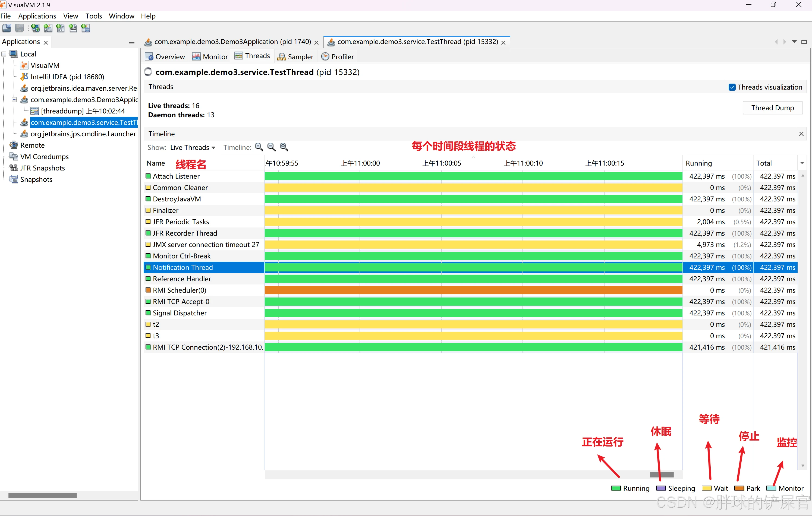Click the Thread Dump button
Image resolution: width=812 pixels, height=516 pixels.
coord(773,108)
